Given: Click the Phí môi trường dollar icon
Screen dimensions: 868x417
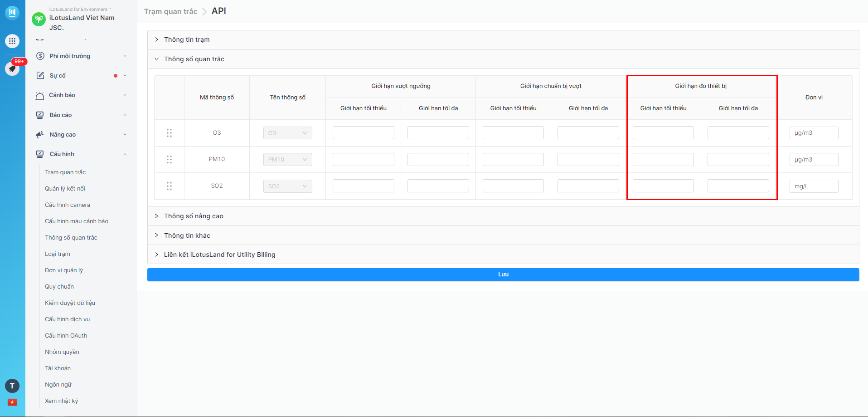Looking at the screenshot, I should click(40, 56).
